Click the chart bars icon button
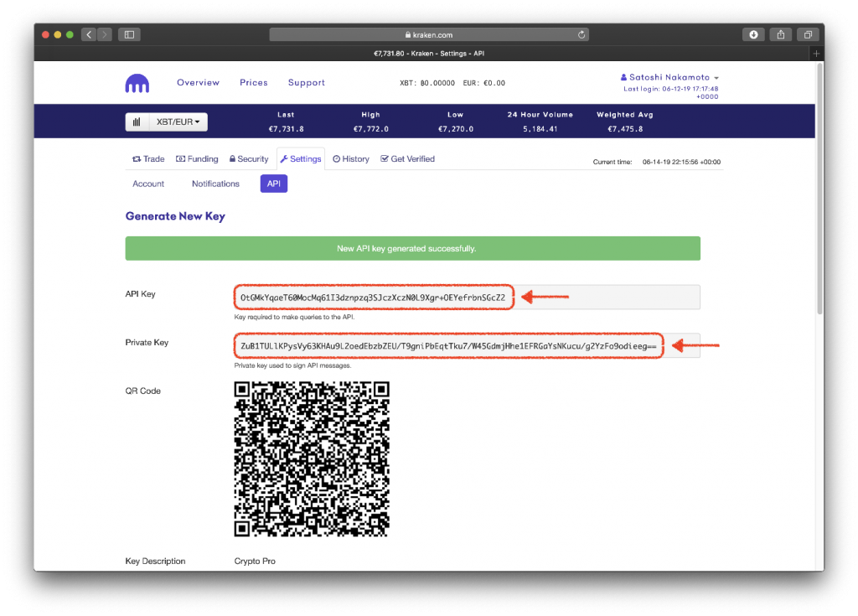858x616 pixels. coord(137,122)
